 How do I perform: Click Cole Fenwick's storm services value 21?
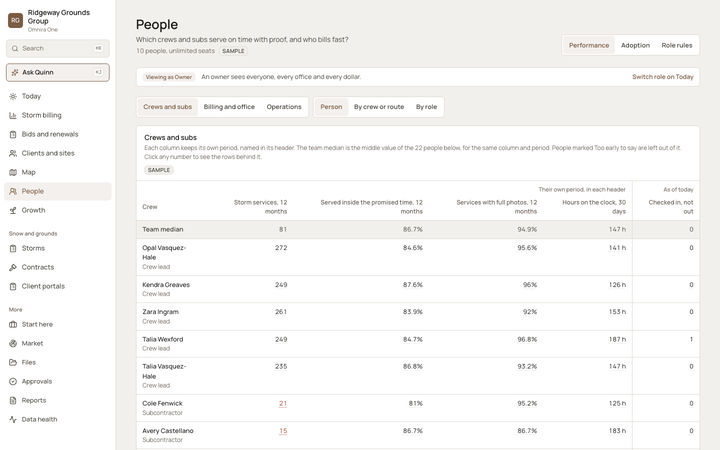(x=283, y=404)
